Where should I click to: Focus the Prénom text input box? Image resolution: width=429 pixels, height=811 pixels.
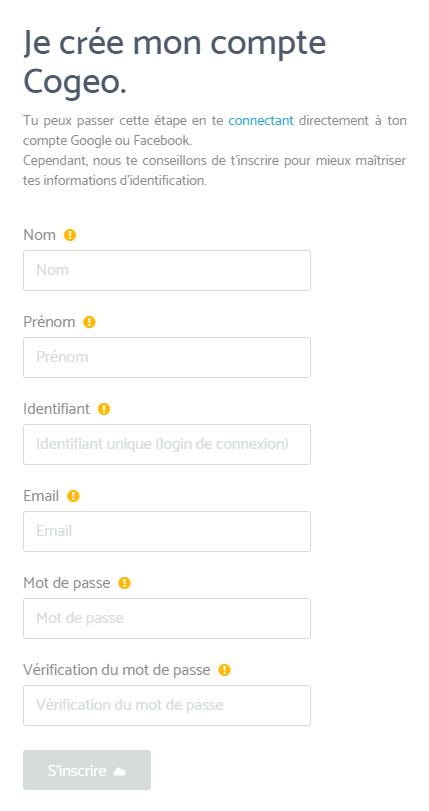click(167, 357)
